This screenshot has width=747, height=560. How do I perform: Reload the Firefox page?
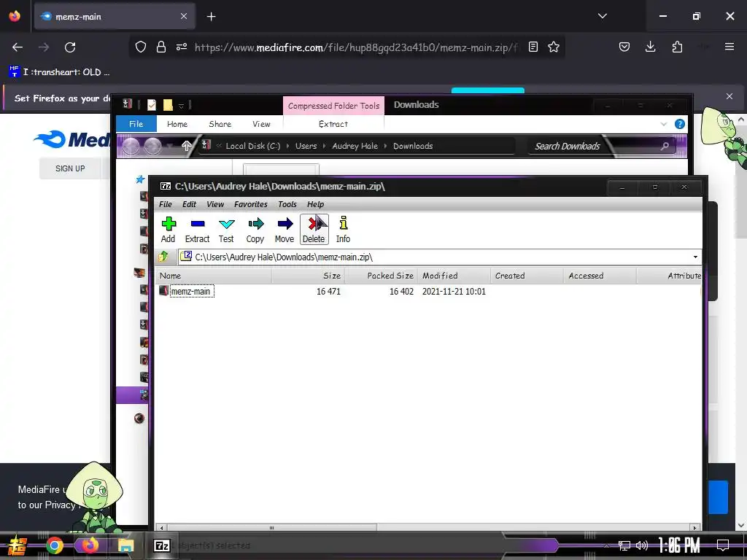coord(70,47)
